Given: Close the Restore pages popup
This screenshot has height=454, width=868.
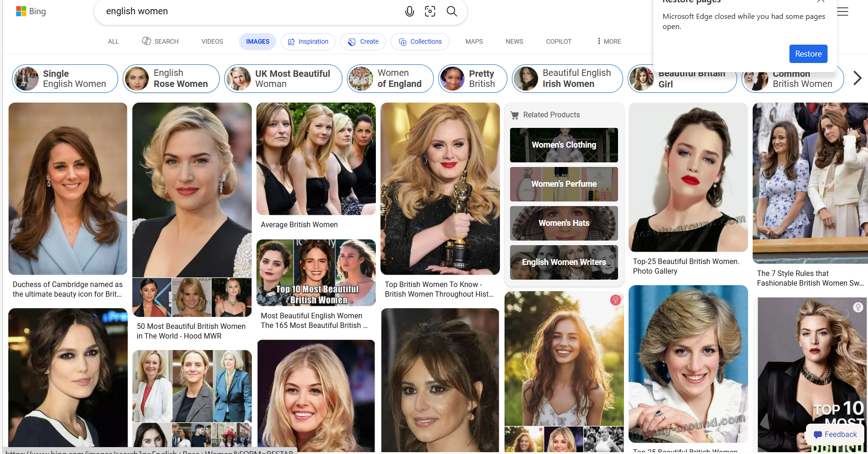Looking at the screenshot, I should coord(821,1).
